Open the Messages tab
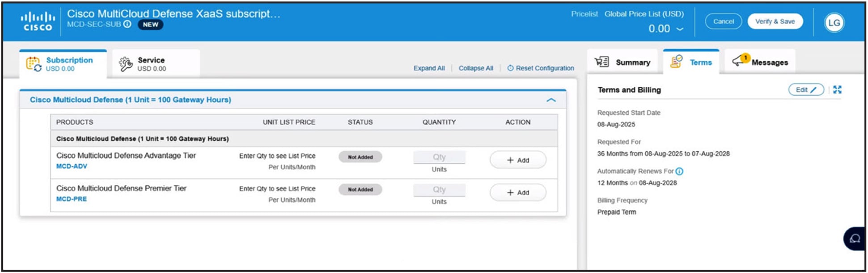The image size is (868, 273). point(760,62)
